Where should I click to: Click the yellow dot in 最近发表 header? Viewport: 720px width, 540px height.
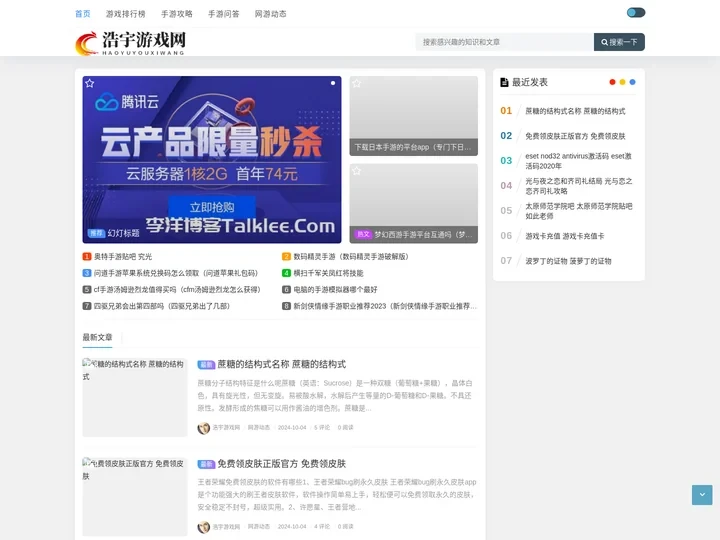click(x=622, y=82)
